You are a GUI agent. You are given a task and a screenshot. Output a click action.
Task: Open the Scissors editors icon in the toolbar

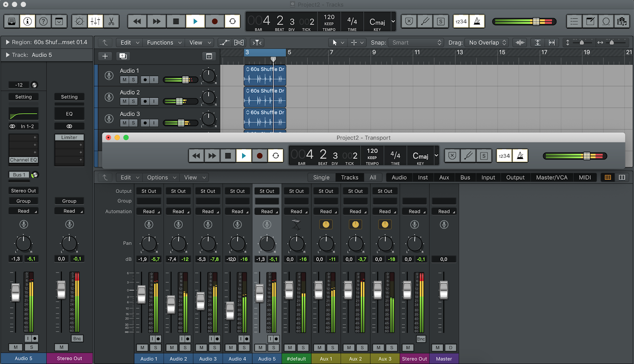[111, 21]
